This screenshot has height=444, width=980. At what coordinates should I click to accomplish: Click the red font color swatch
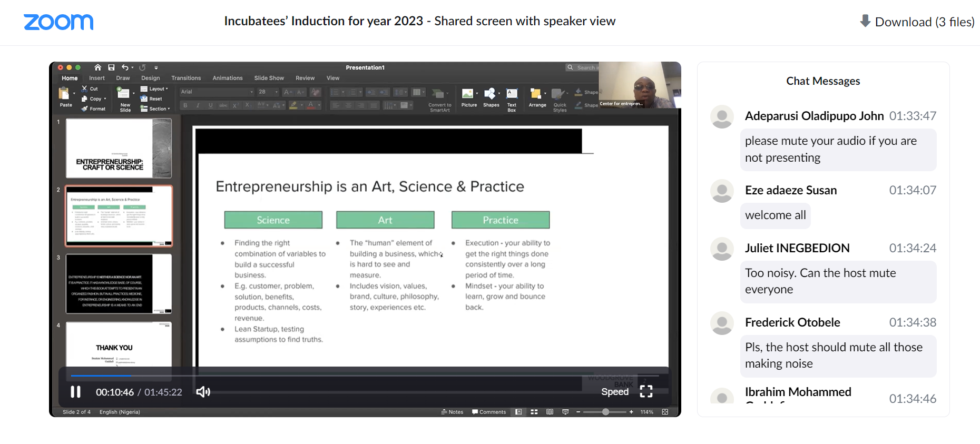pos(311,105)
